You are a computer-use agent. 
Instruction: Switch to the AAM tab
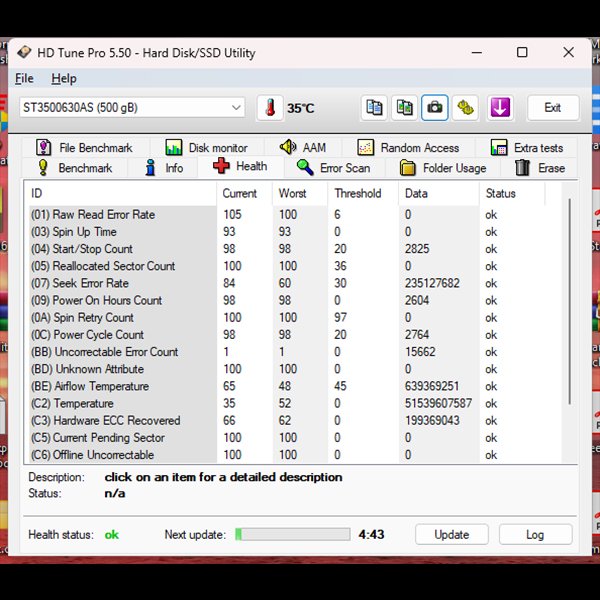(303, 147)
